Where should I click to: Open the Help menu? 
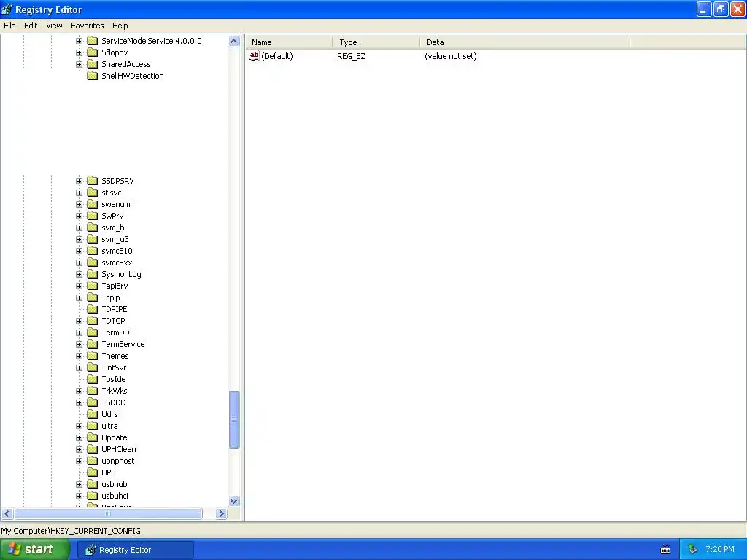(x=120, y=26)
